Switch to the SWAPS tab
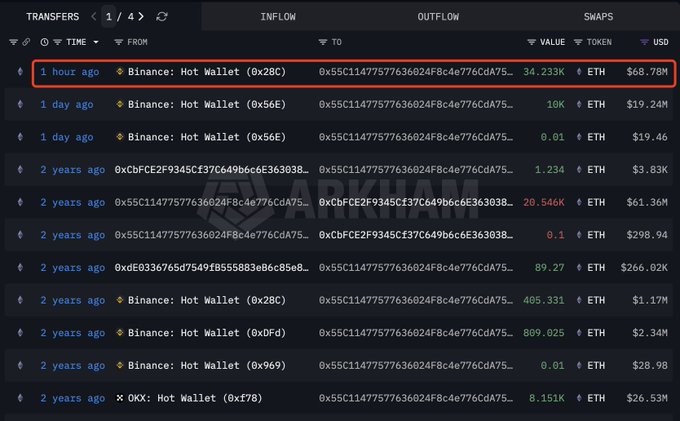The image size is (680, 421). (x=598, y=16)
